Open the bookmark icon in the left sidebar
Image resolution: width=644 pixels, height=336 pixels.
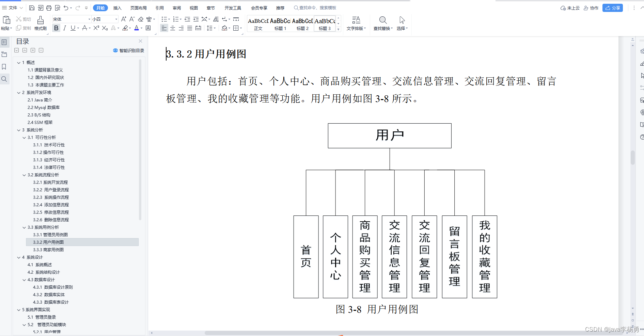(4, 67)
